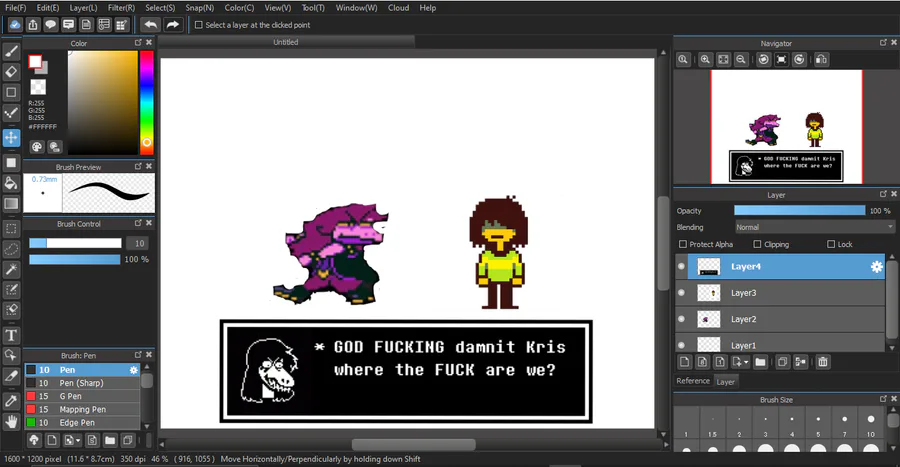Image resolution: width=900 pixels, height=467 pixels.
Task: Undock the Brush Size panel
Action: pos(883,398)
